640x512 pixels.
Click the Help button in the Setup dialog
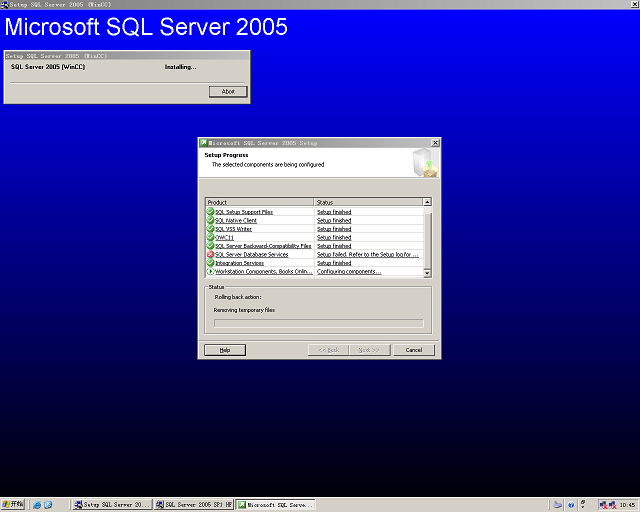tap(225, 350)
